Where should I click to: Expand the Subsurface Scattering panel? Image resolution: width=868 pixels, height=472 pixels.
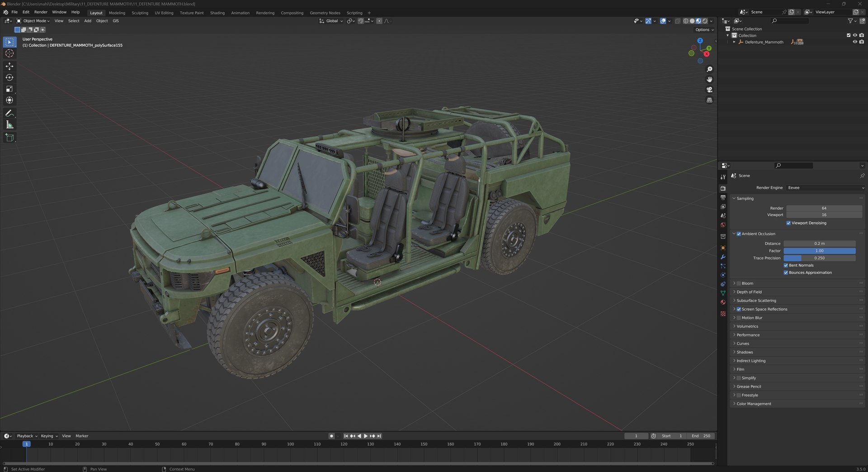(734, 301)
